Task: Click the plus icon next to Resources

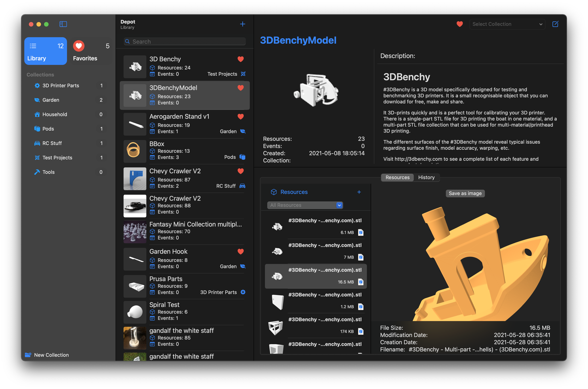Action: [359, 192]
